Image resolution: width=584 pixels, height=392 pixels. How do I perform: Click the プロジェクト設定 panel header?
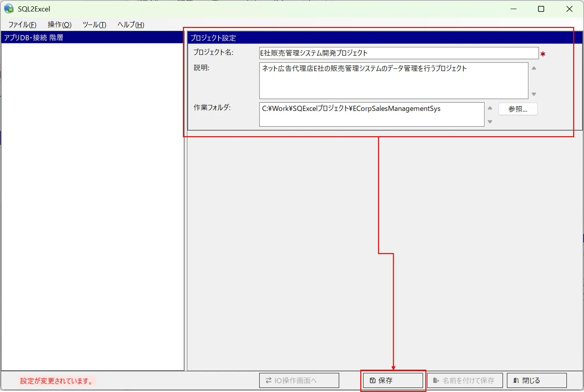[x=385, y=38]
